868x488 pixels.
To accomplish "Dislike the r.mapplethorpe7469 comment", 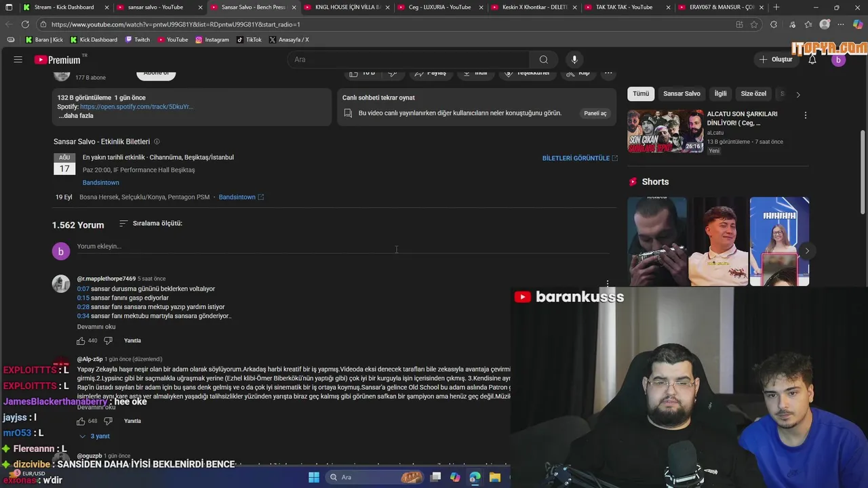I will tap(108, 341).
